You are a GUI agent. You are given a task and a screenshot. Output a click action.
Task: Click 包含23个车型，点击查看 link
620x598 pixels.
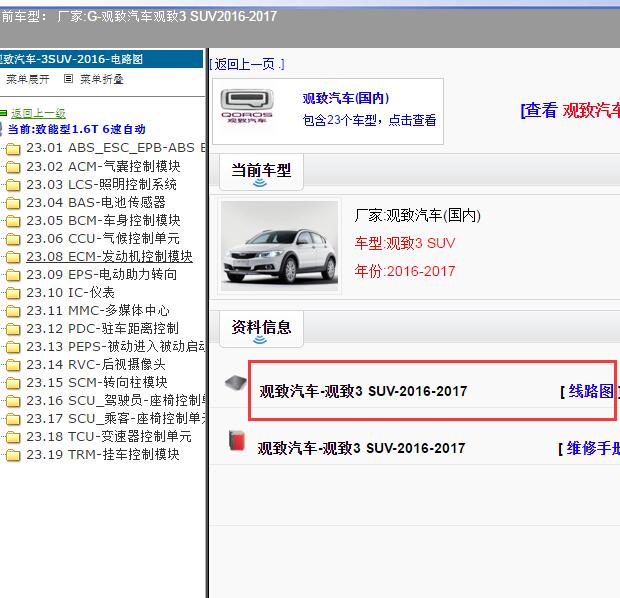(369, 120)
